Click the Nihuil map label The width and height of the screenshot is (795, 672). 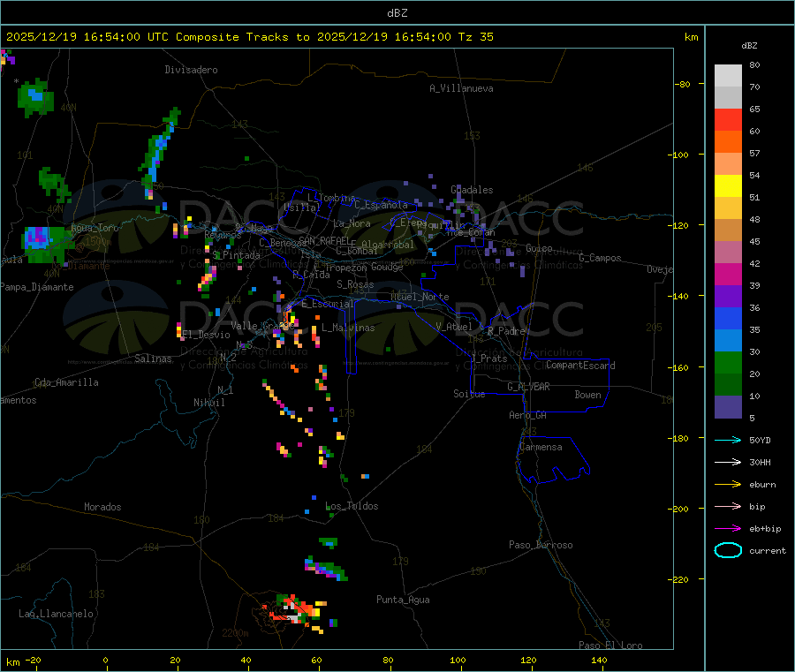209,403
